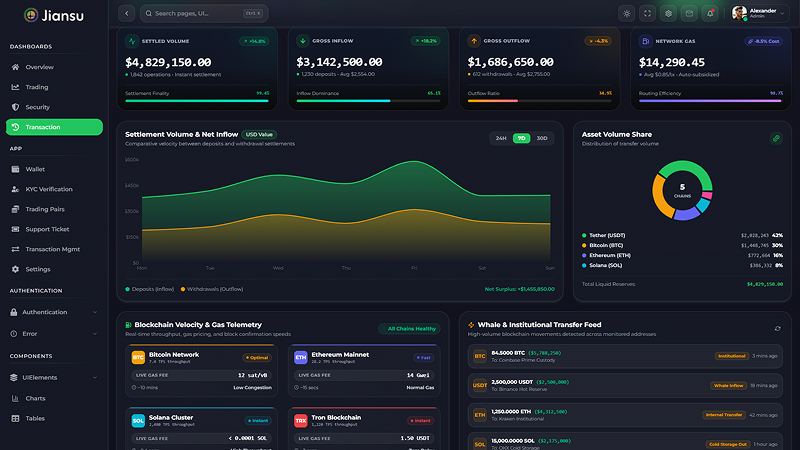800x450 pixels.
Task: Click the Ethereum Mainnet ETH icon
Action: 301,358
